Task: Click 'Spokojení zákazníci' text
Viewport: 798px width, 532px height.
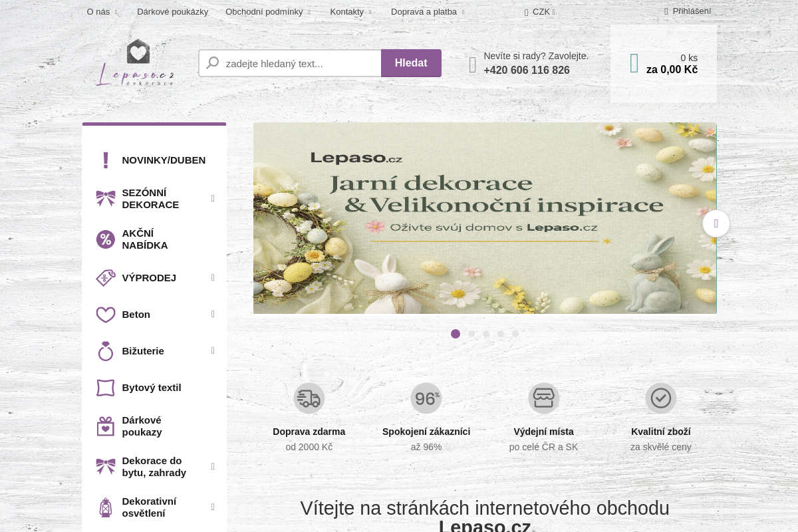Action: coord(426,432)
